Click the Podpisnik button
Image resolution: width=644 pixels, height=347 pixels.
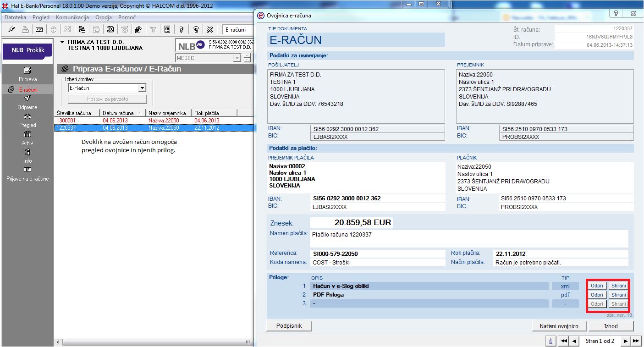(289, 326)
